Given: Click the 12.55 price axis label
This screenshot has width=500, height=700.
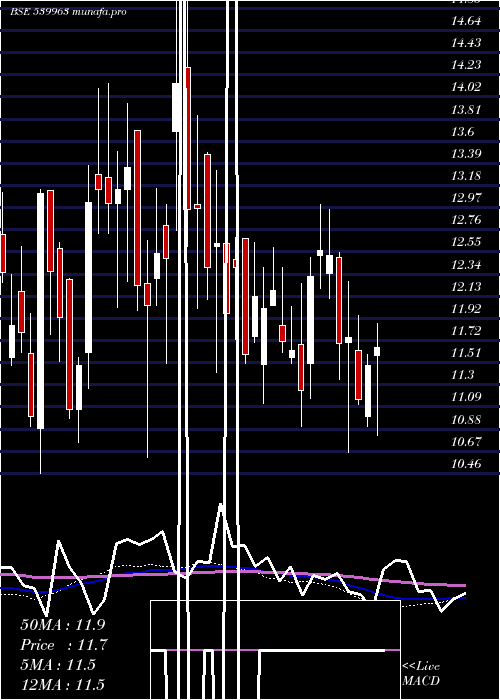Looking at the screenshot, I should tap(467, 242).
